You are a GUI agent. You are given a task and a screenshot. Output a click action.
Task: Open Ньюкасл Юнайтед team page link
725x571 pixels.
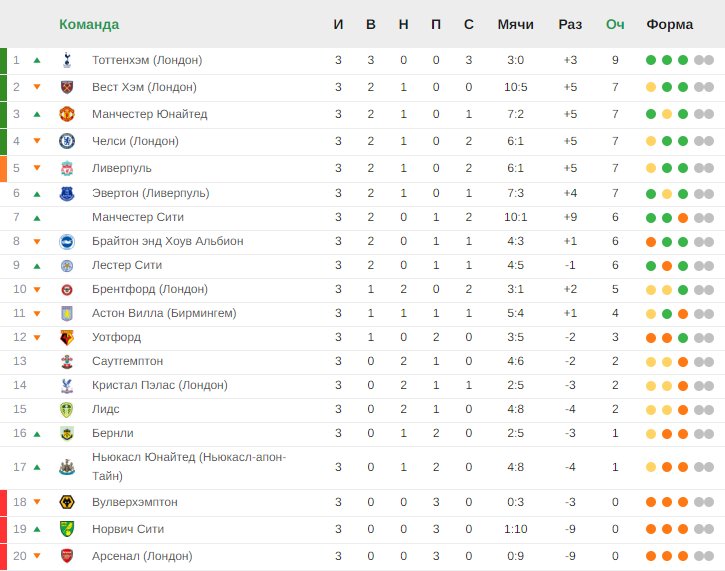[189, 466]
